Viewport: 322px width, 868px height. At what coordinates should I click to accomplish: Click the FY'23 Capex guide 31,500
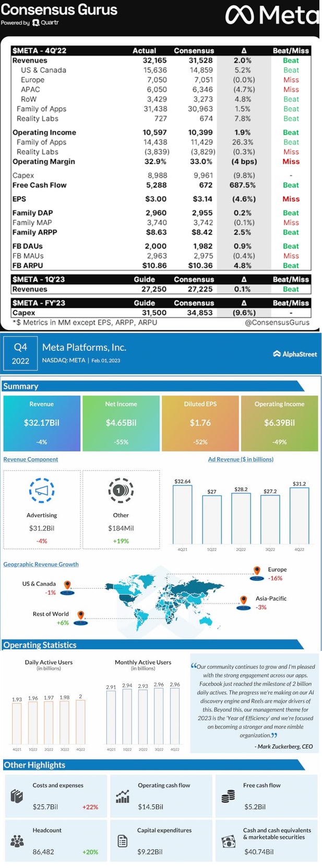155,313
